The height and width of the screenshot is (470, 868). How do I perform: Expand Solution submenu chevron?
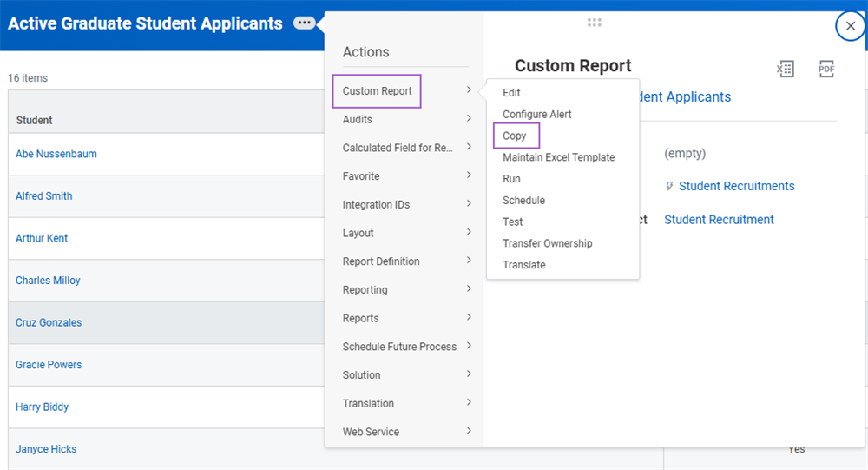469,374
